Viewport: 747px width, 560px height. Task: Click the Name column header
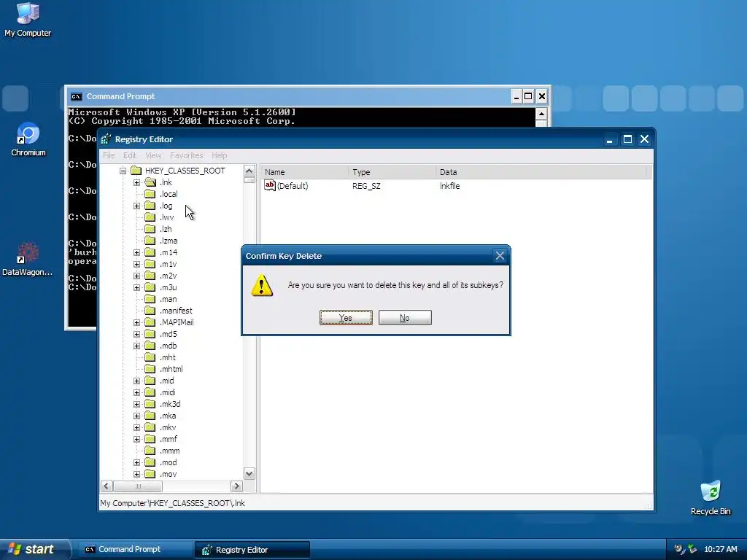[x=305, y=172]
